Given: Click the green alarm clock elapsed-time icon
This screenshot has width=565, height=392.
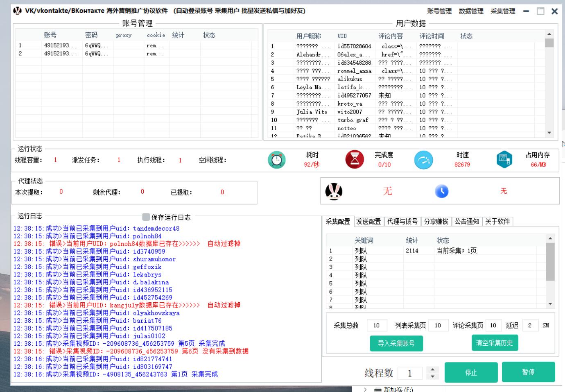Looking at the screenshot, I should [277, 160].
